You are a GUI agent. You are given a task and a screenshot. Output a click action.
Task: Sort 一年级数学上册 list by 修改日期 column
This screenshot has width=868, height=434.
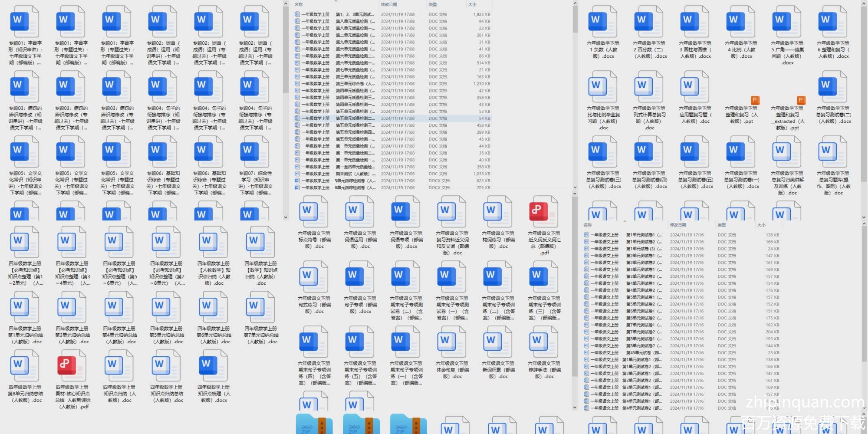[389, 4]
